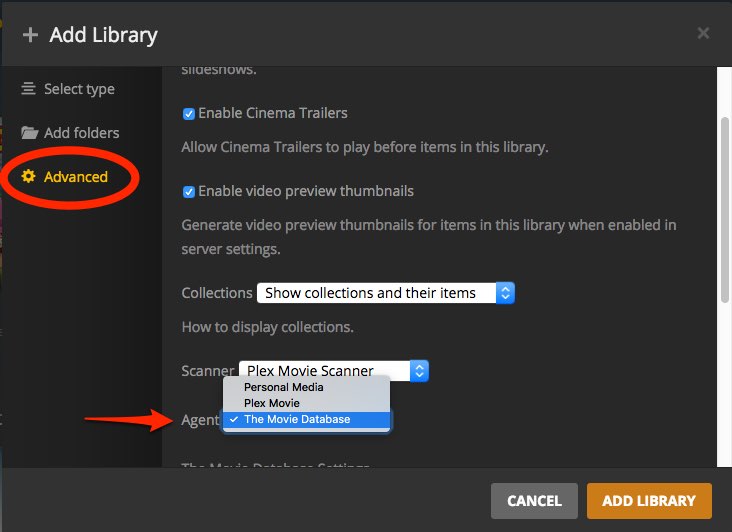Close the Add Library dialog

703,33
